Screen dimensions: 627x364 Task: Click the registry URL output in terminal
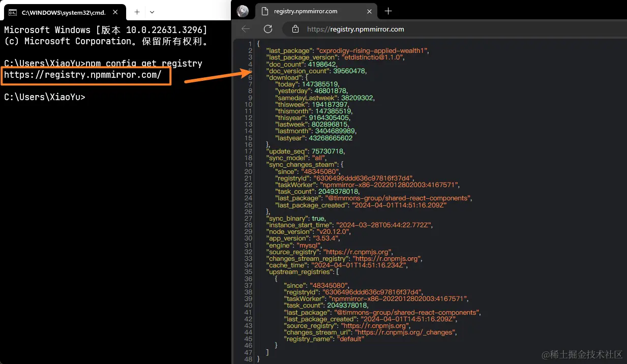point(83,75)
